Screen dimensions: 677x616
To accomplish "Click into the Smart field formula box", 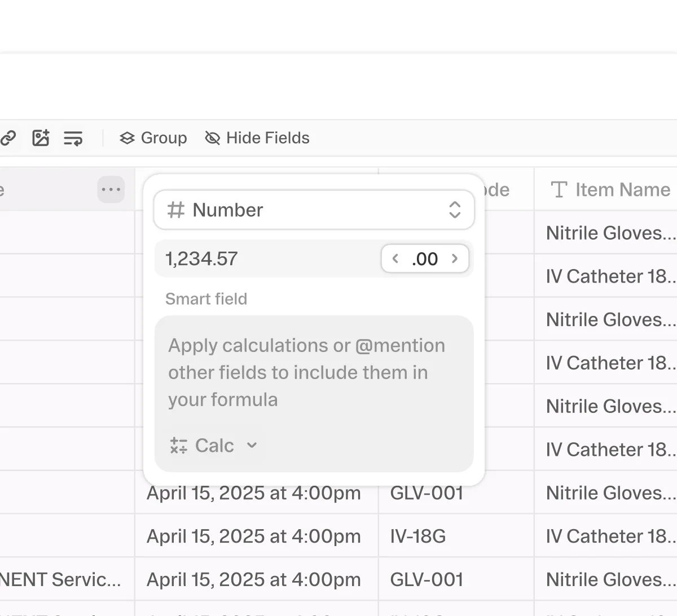I will point(314,372).
